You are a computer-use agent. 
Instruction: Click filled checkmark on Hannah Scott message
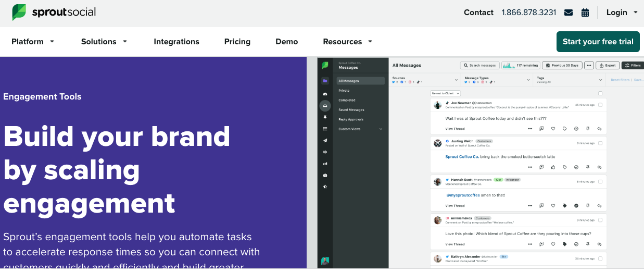576,206
